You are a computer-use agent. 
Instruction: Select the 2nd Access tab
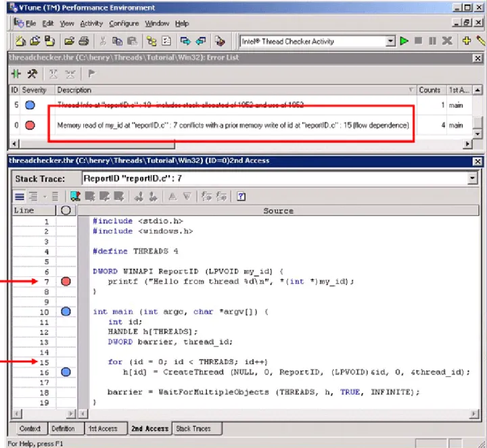(x=149, y=428)
